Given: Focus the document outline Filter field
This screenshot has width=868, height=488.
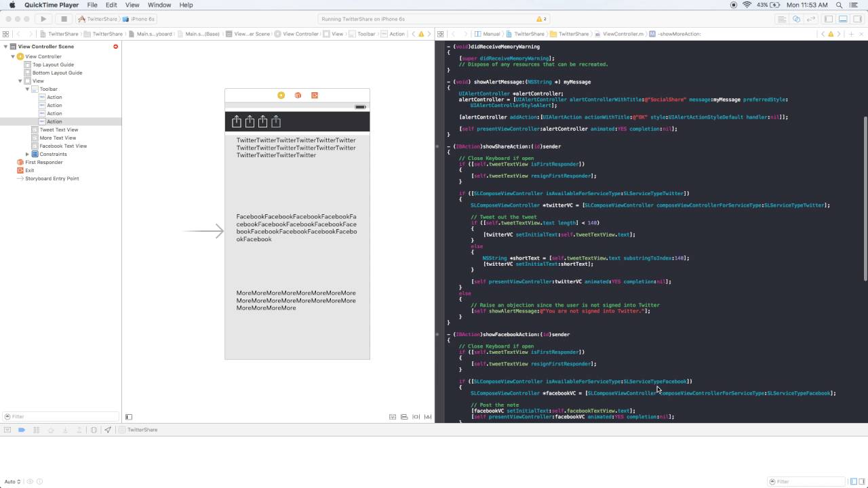Looking at the screenshot, I should (x=61, y=417).
